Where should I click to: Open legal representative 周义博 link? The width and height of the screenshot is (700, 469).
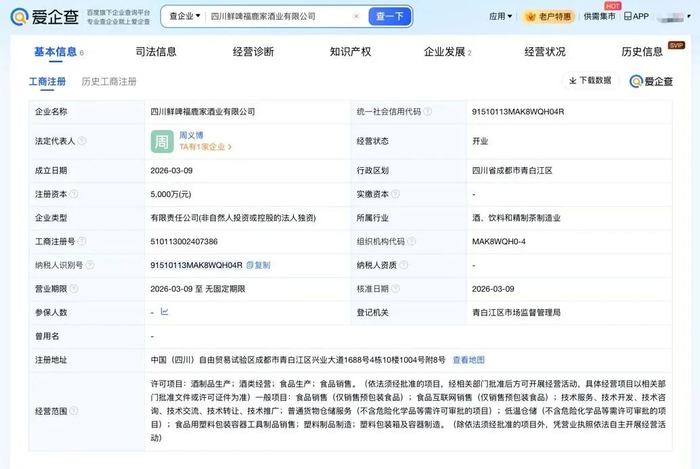(191, 135)
